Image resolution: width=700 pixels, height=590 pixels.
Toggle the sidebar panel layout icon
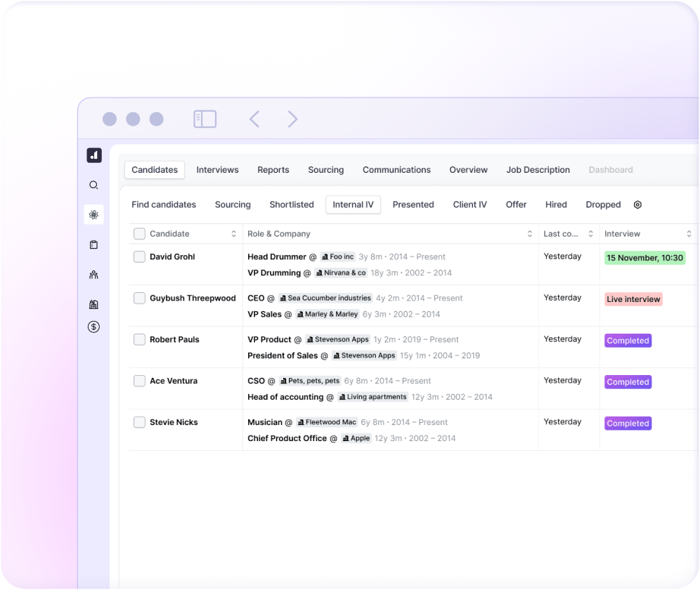(205, 119)
